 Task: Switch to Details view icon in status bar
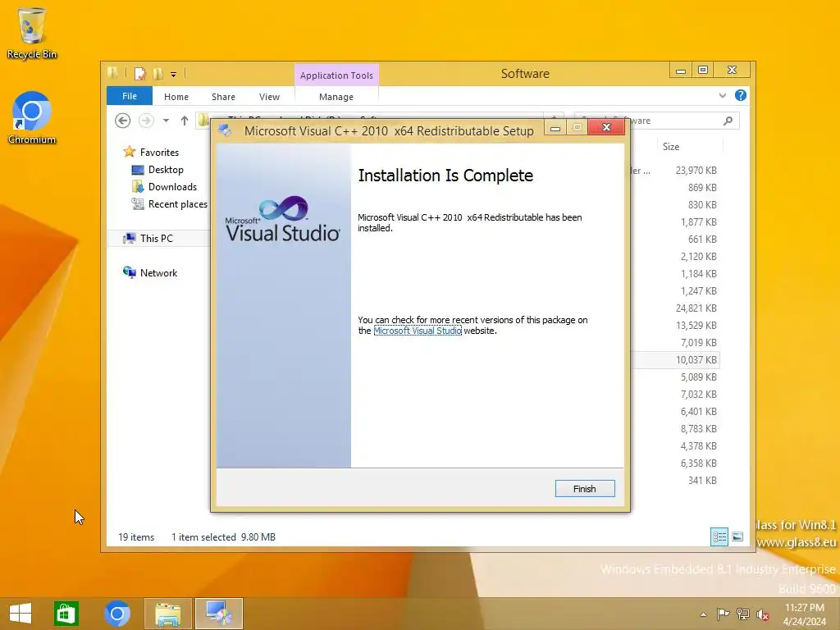719,536
